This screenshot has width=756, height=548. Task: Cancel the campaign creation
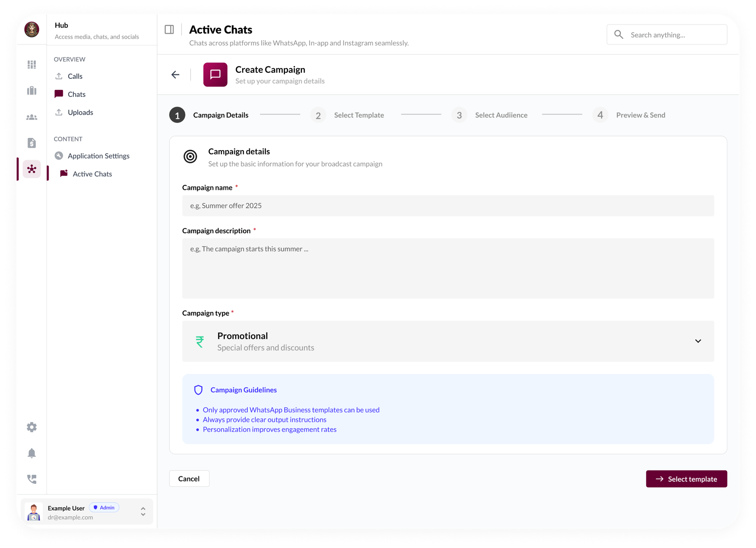click(x=189, y=478)
